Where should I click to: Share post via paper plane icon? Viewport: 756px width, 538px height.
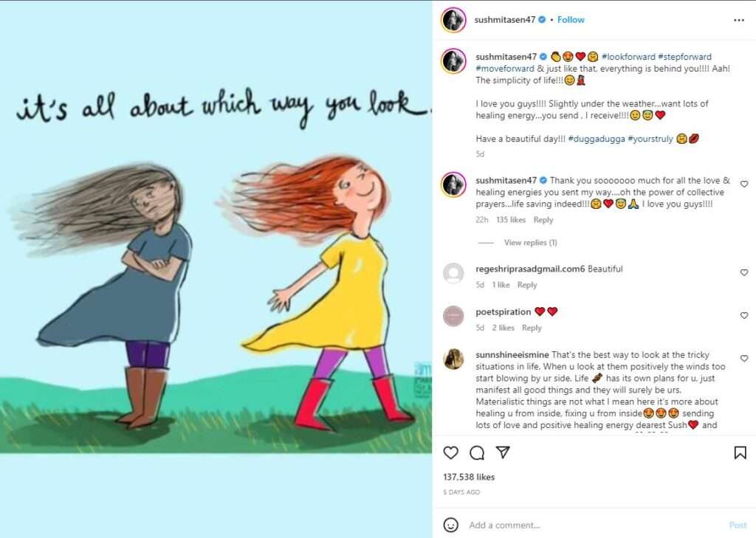point(503,452)
